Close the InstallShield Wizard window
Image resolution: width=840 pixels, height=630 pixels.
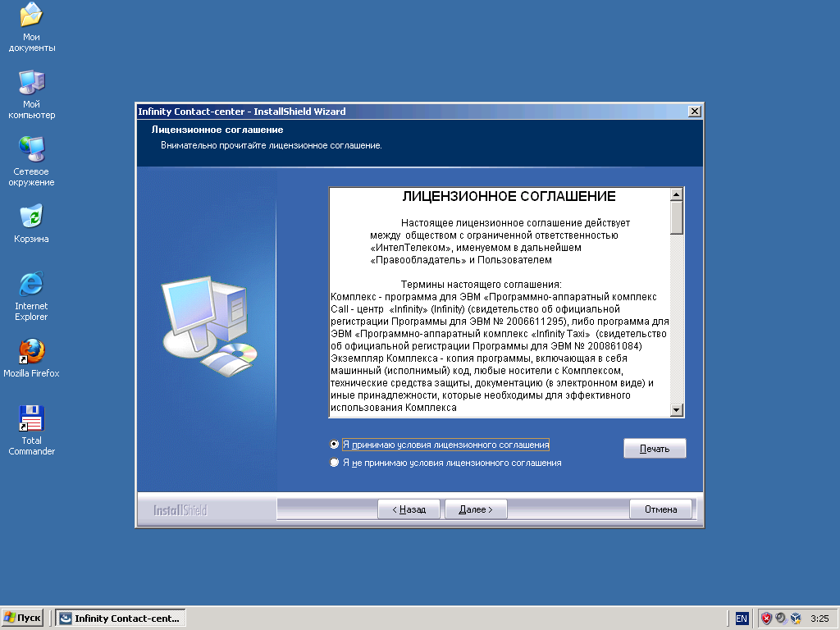tap(694, 111)
